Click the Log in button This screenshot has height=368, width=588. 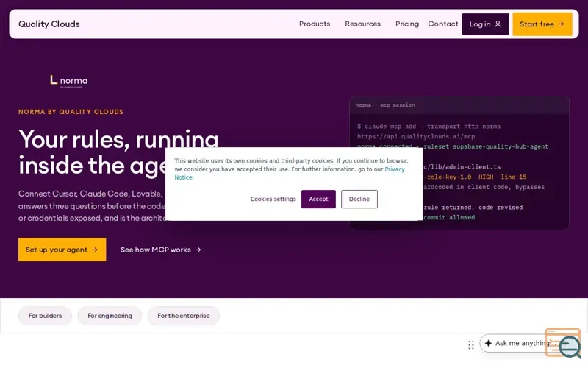(x=485, y=24)
